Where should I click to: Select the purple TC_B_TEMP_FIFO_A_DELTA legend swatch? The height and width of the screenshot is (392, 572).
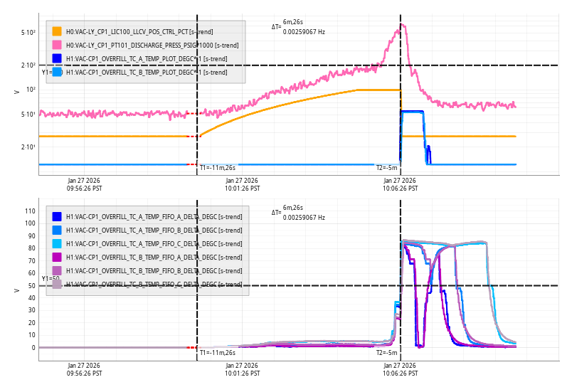coord(57,257)
